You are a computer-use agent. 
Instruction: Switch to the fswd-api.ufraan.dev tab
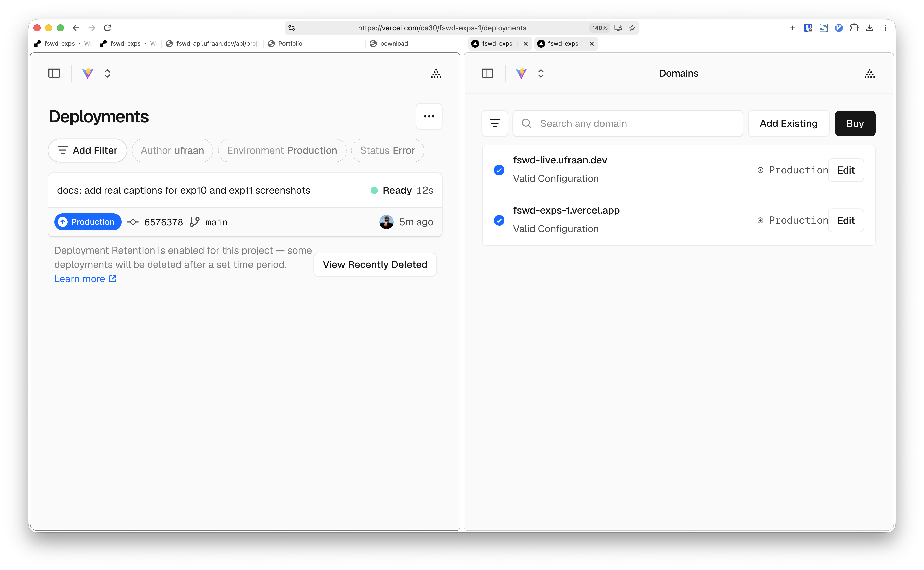point(212,43)
